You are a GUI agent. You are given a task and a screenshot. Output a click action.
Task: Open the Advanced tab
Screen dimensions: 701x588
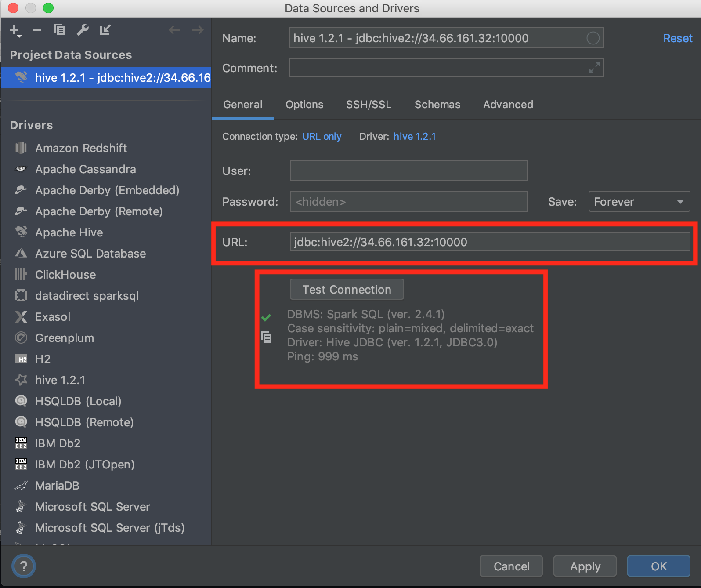pos(508,105)
